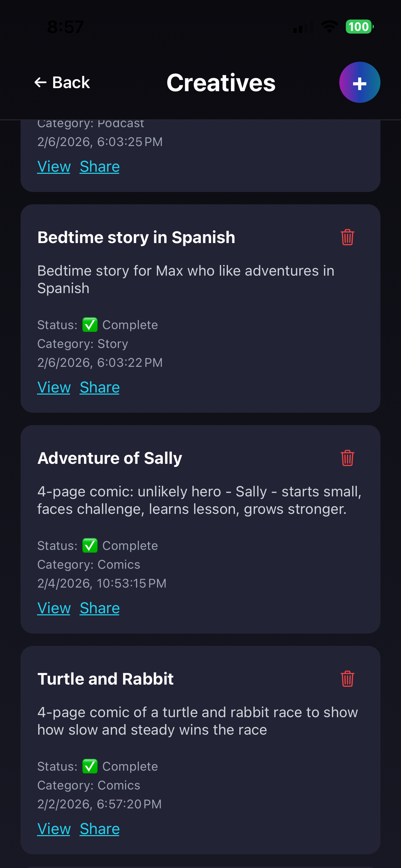Select the Adventure of Sally title
This screenshot has height=868, width=401.
[110, 458]
